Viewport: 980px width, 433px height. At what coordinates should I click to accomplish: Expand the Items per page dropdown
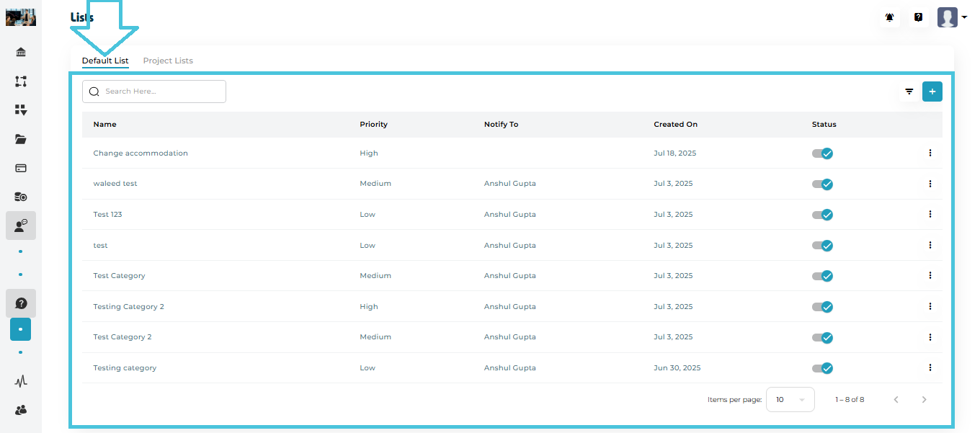[x=790, y=399]
